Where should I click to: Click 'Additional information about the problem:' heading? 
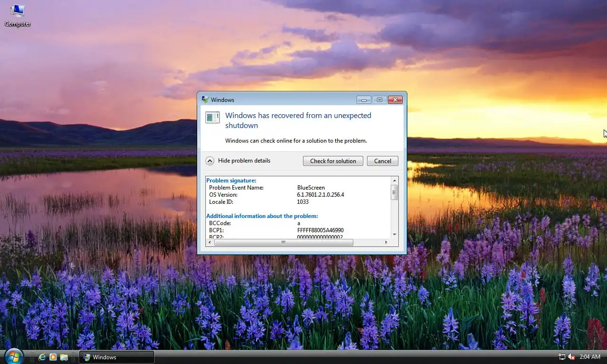262,216
